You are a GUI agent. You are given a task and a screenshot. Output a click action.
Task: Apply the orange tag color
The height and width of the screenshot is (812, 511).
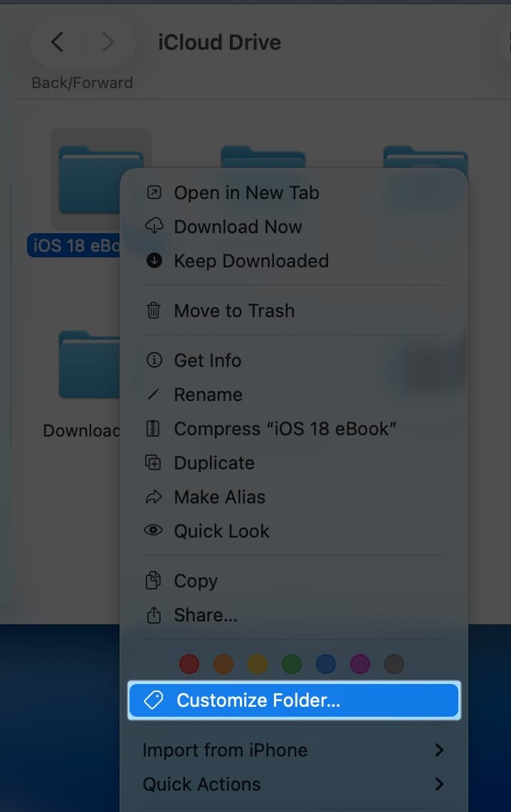(223, 664)
